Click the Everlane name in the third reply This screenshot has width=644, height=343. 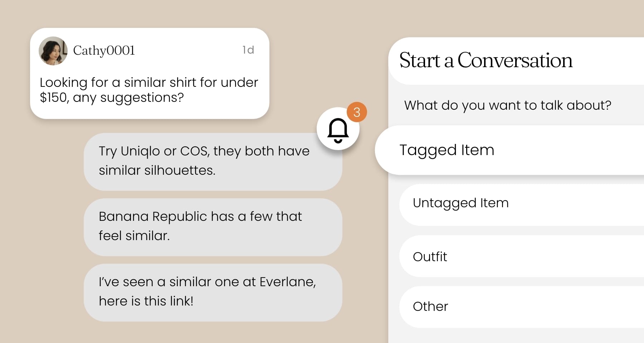[x=287, y=282]
